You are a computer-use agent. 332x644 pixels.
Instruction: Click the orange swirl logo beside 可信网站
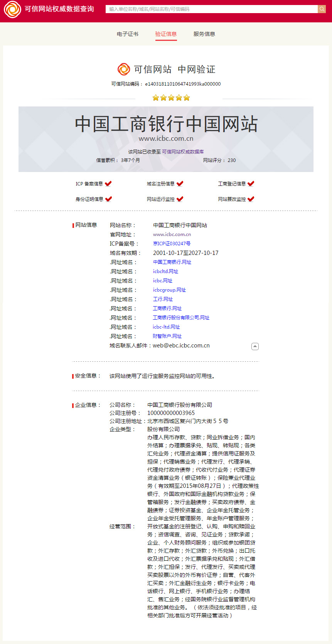click(x=124, y=69)
